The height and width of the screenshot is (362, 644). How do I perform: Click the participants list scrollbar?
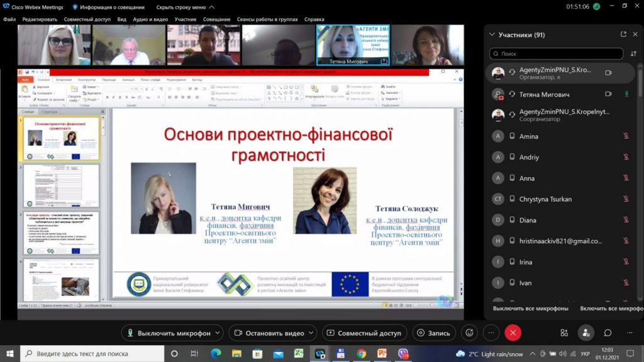coord(640,82)
